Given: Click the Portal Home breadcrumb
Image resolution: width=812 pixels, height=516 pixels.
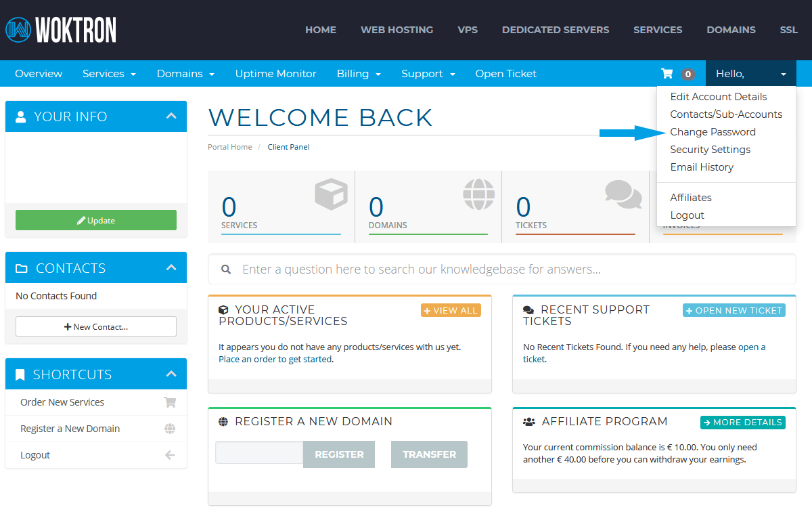Looking at the screenshot, I should coord(230,147).
